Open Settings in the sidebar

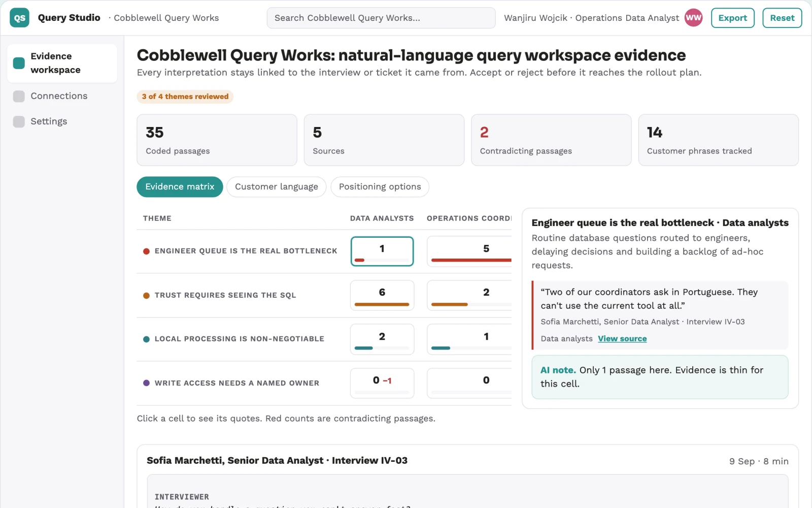click(62, 121)
